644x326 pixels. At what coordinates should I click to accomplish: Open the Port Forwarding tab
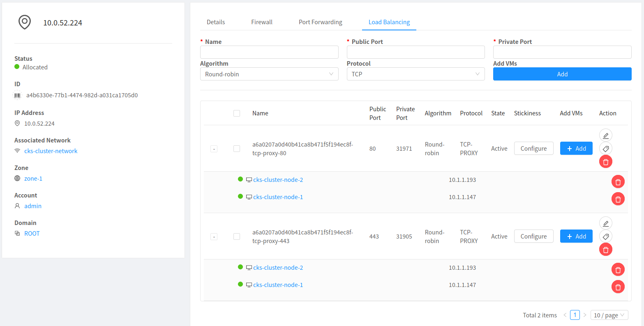click(x=320, y=22)
